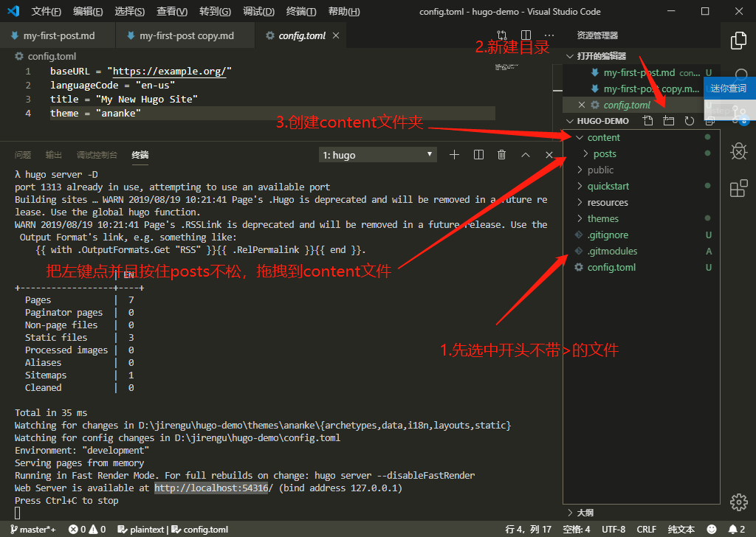Maximize the panel with the up chevron

(526, 155)
